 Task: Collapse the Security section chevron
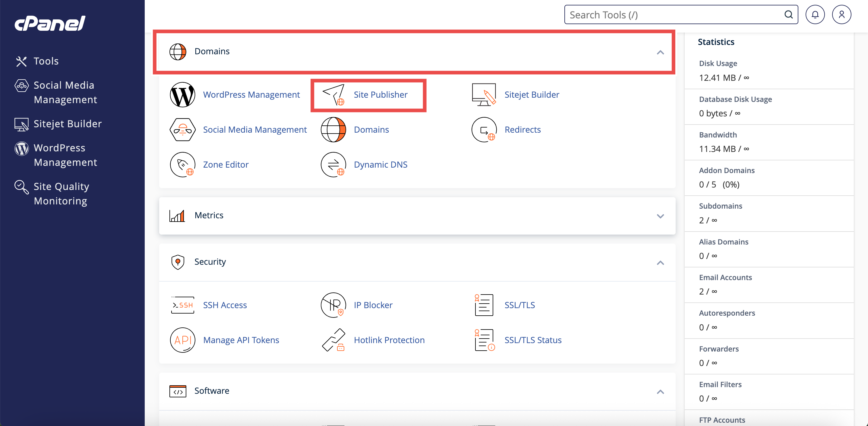(660, 263)
